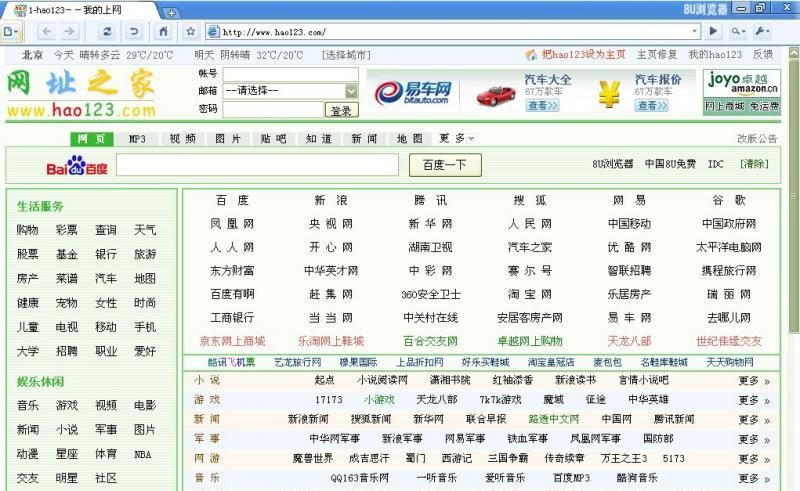
Task: Expand 更多 in the 游戏 row
Action: pos(754,400)
